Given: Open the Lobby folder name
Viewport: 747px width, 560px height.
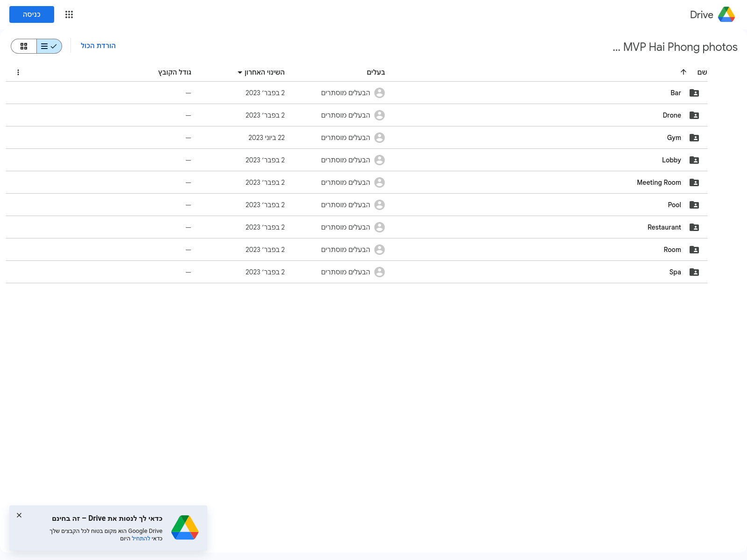Looking at the screenshot, I should click(x=671, y=160).
